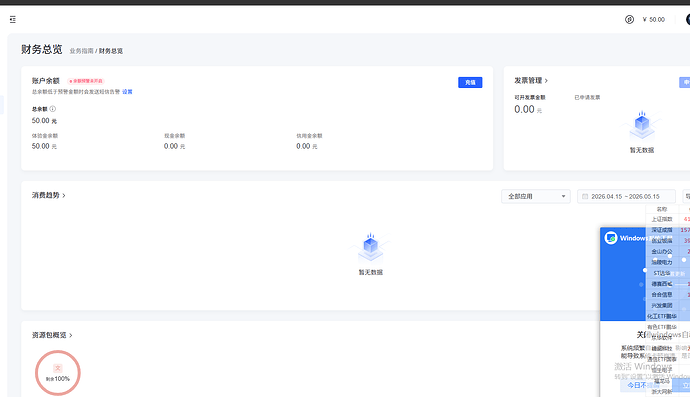Click the Windows popup shield logo icon
The width and height of the screenshot is (690, 397).
611,238
